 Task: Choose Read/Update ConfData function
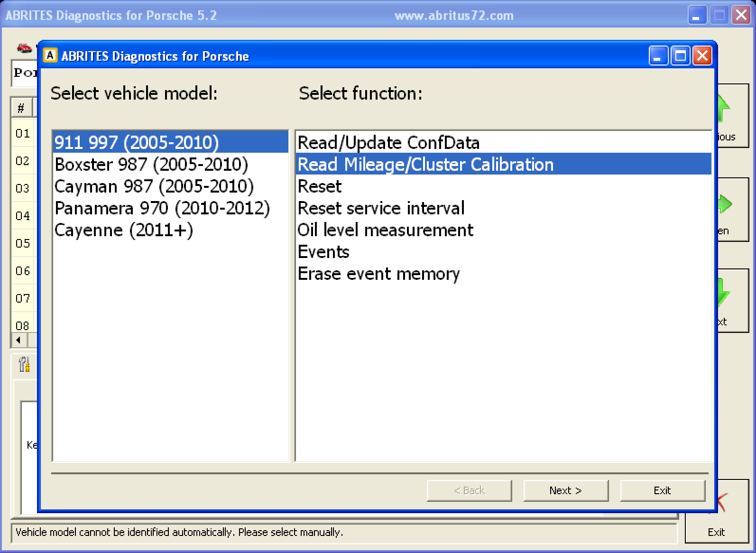(504, 142)
